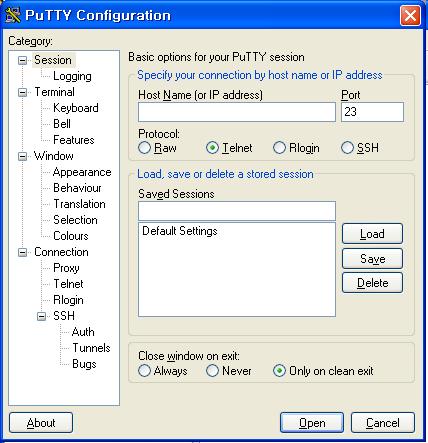
Task: Click the Load button
Action: point(372,234)
